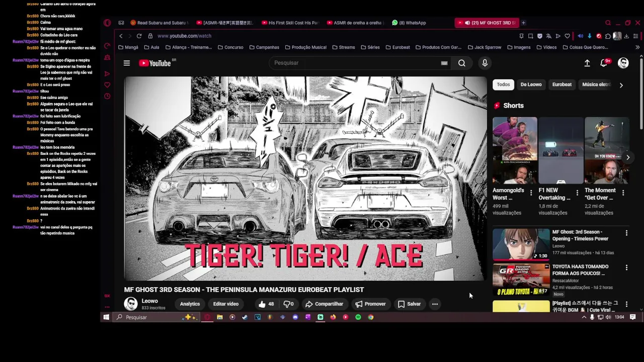Open options for the Playlist BGM video
The width and height of the screenshot is (644, 362).
[x=626, y=305]
